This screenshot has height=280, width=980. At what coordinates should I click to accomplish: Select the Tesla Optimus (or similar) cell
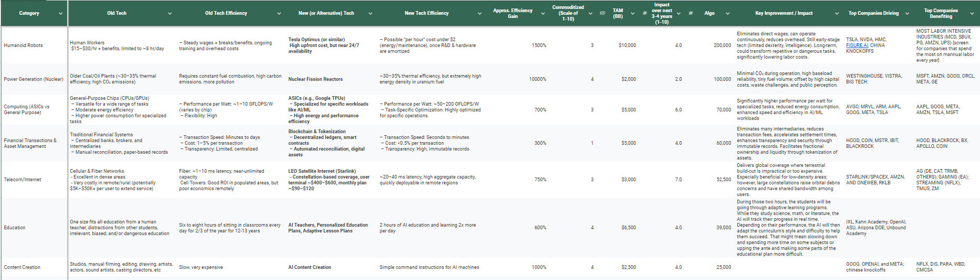pos(331,45)
